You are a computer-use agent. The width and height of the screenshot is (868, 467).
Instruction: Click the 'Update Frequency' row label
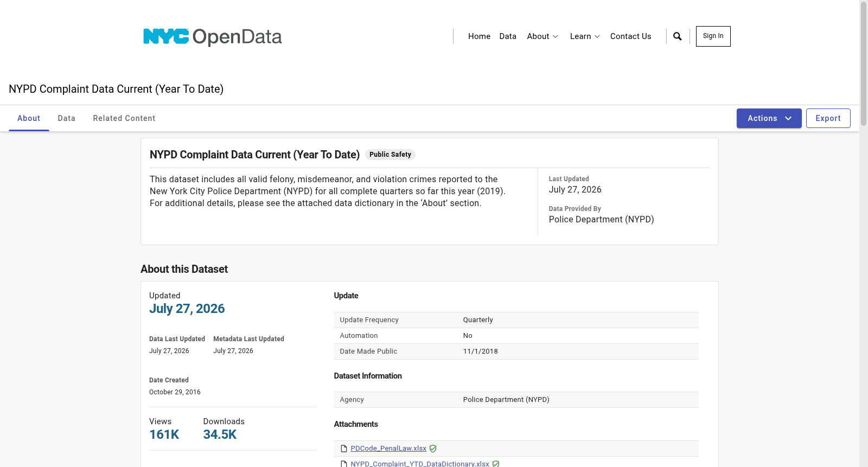pos(369,320)
